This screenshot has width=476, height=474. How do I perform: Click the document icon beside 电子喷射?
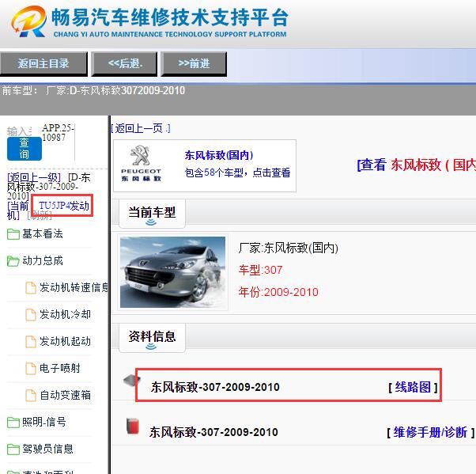click(x=30, y=368)
